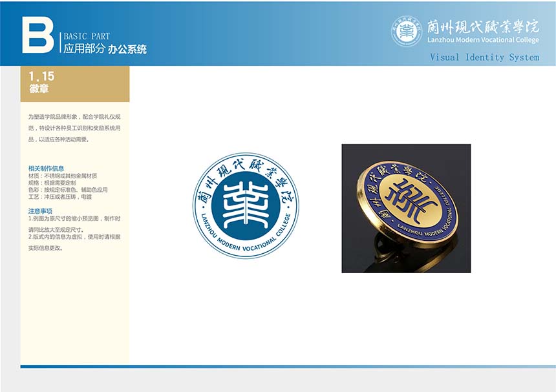The image size is (556, 392).
Task: Click the "注意事项" blue heading
Action: point(40,211)
